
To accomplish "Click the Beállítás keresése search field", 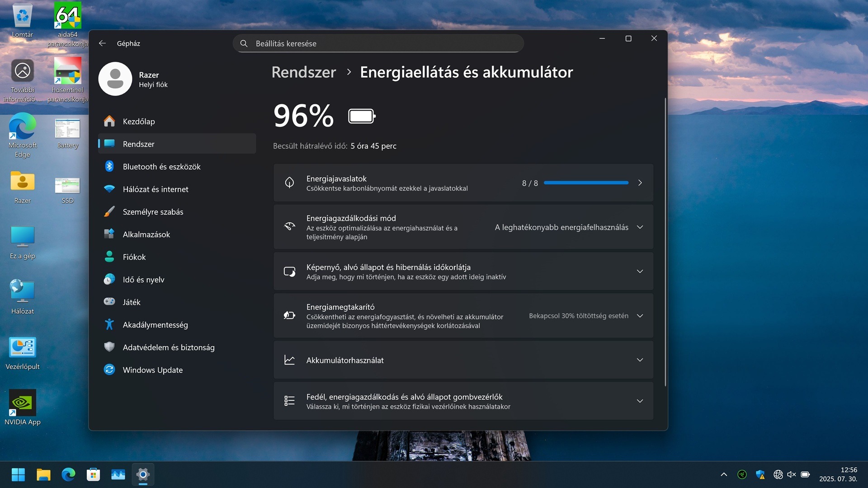I will click(x=378, y=43).
